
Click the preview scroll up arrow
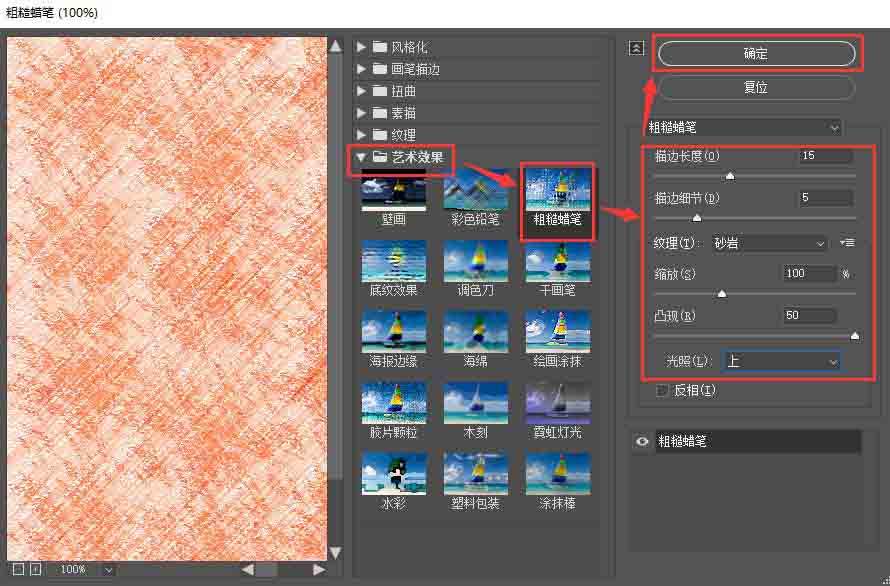335,46
